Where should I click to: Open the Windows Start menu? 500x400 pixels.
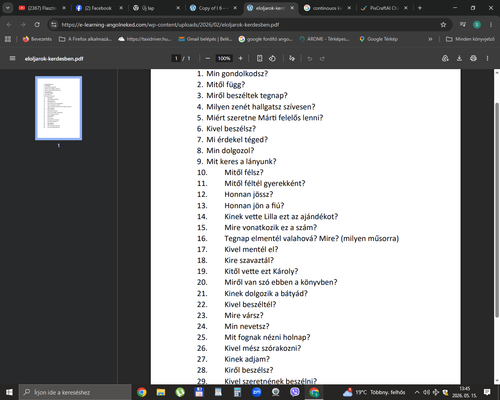tap(9, 392)
